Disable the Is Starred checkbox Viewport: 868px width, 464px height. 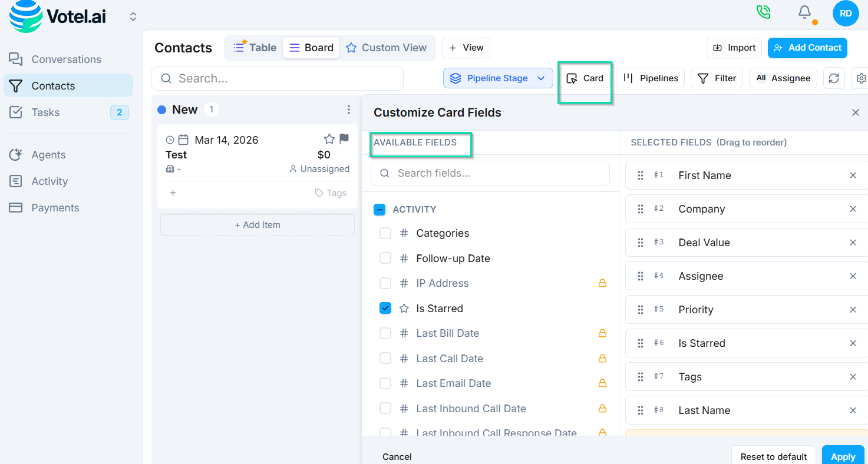point(385,308)
